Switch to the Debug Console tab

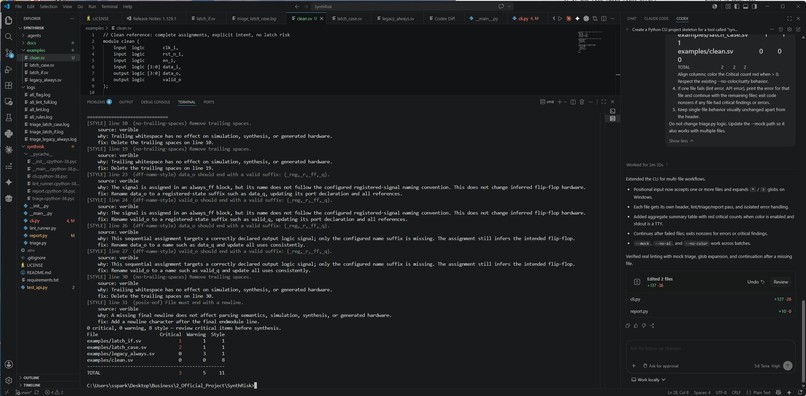click(155, 102)
